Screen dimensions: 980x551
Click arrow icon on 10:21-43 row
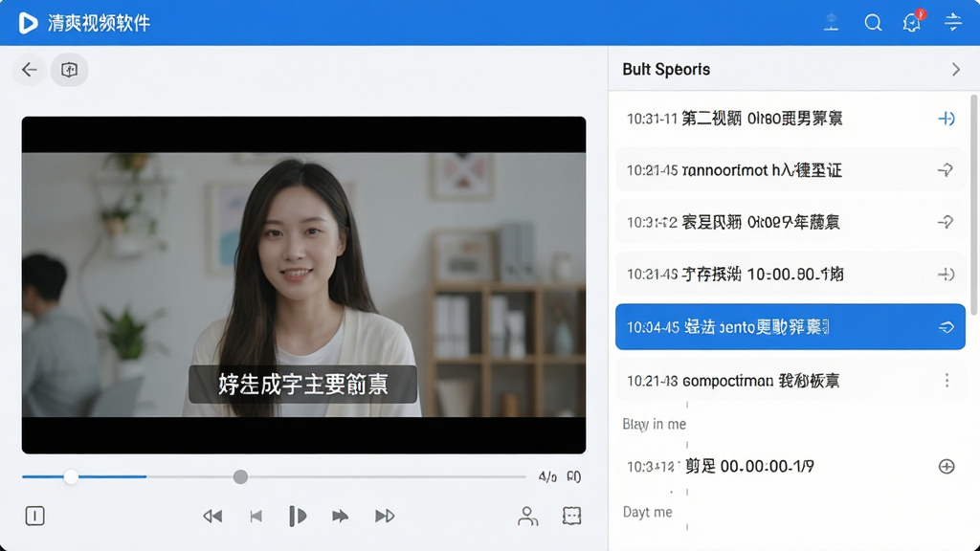tap(947, 275)
